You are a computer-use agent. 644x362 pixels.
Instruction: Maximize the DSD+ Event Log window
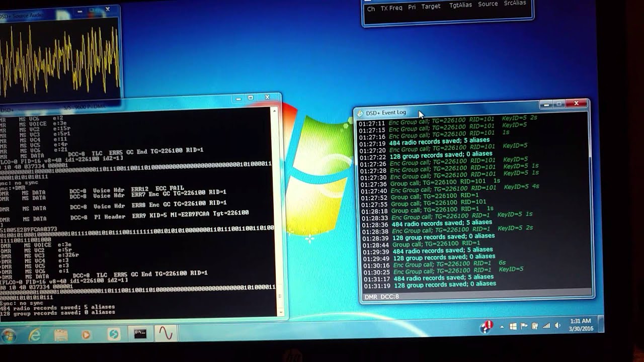[559, 104]
